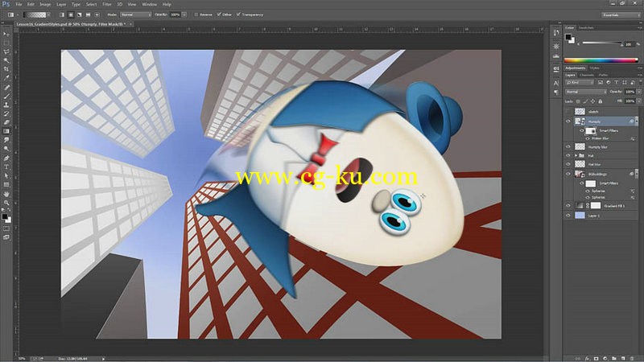Click Delete layer trash button
The width and height of the screenshot is (644, 362).
tap(632, 359)
